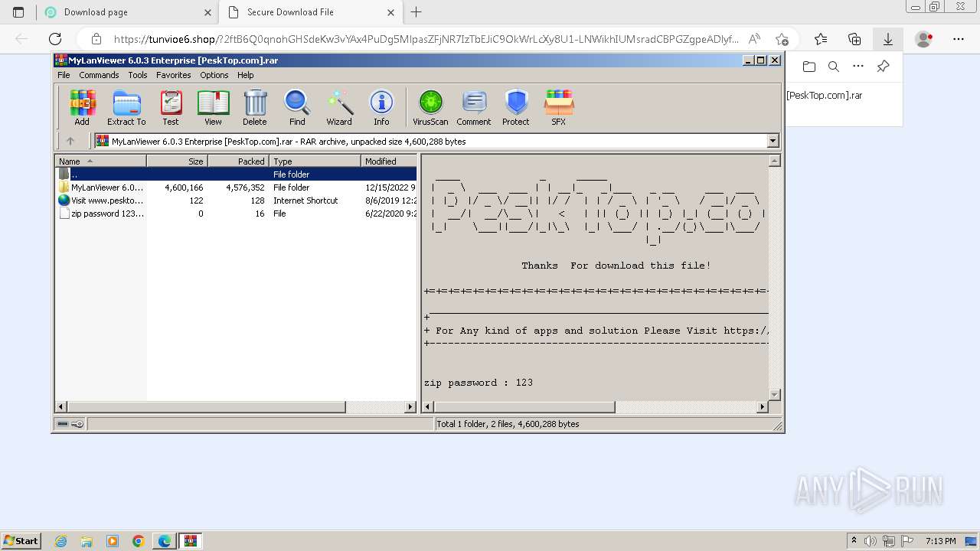Open tab actions menu icon
Viewport: 980px width, 551px height.
[x=18, y=12]
